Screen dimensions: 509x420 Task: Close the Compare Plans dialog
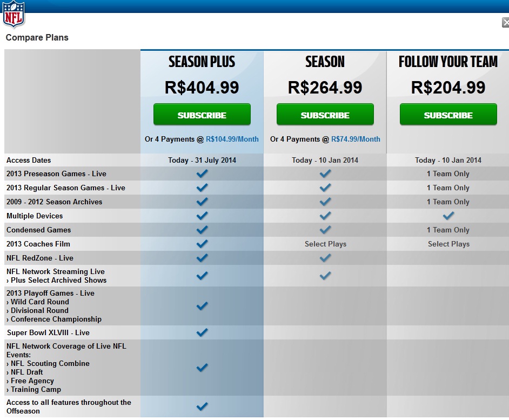point(506,22)
